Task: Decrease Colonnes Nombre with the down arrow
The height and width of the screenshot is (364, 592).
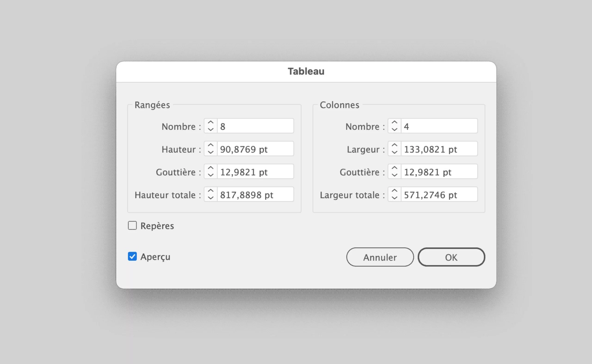Action: [x=394, y=130]
